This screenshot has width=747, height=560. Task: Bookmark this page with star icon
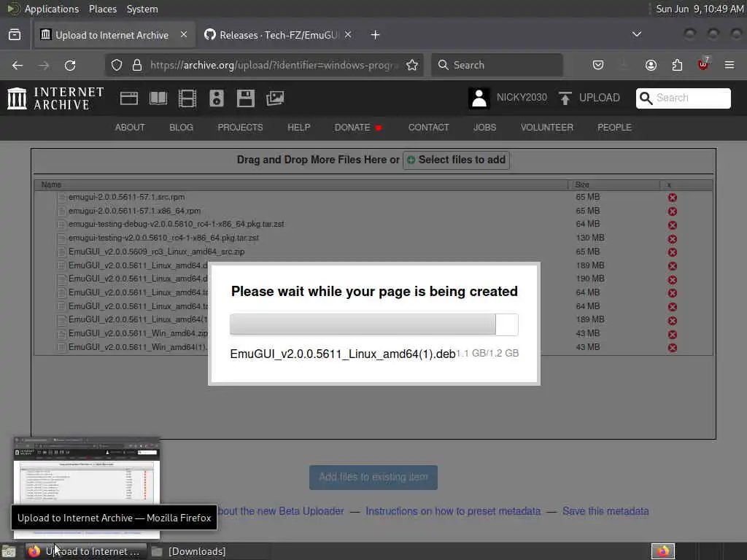(412, 65)
